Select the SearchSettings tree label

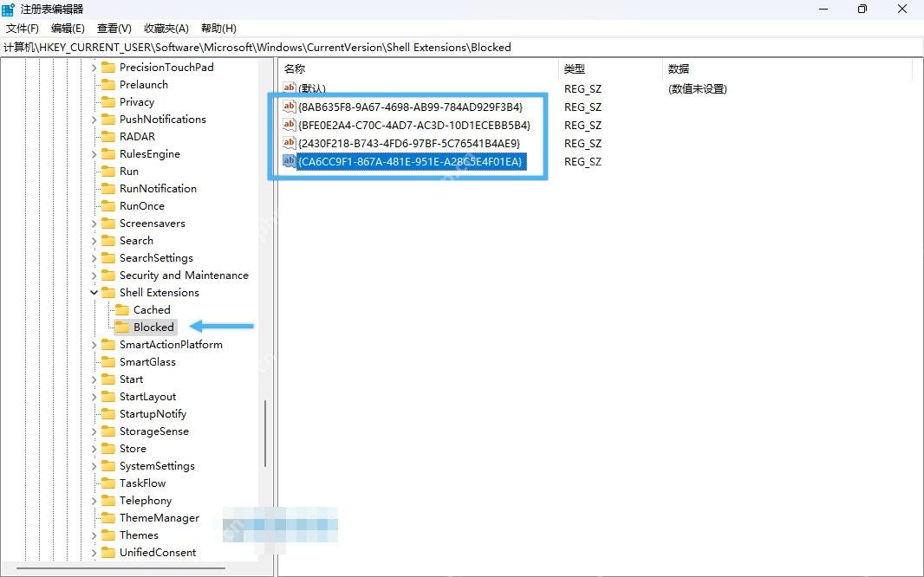pyautogui.click(x=156, y=258)
